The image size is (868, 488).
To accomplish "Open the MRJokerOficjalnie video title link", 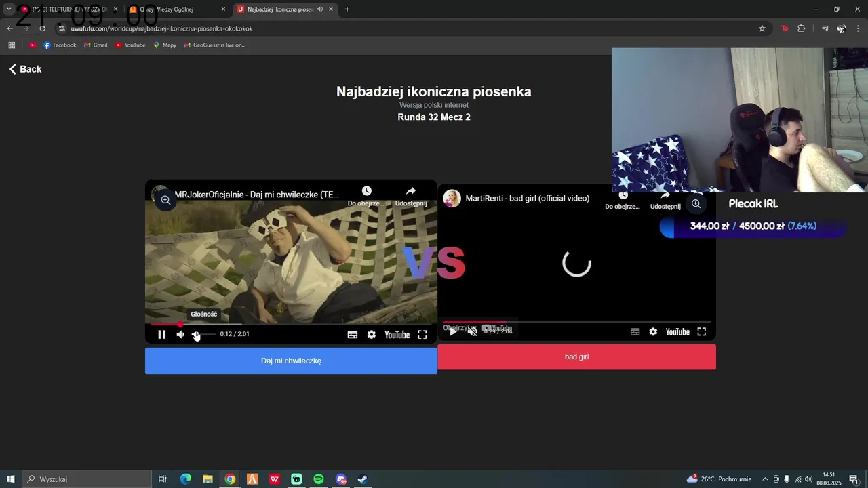I will point(256,195).
